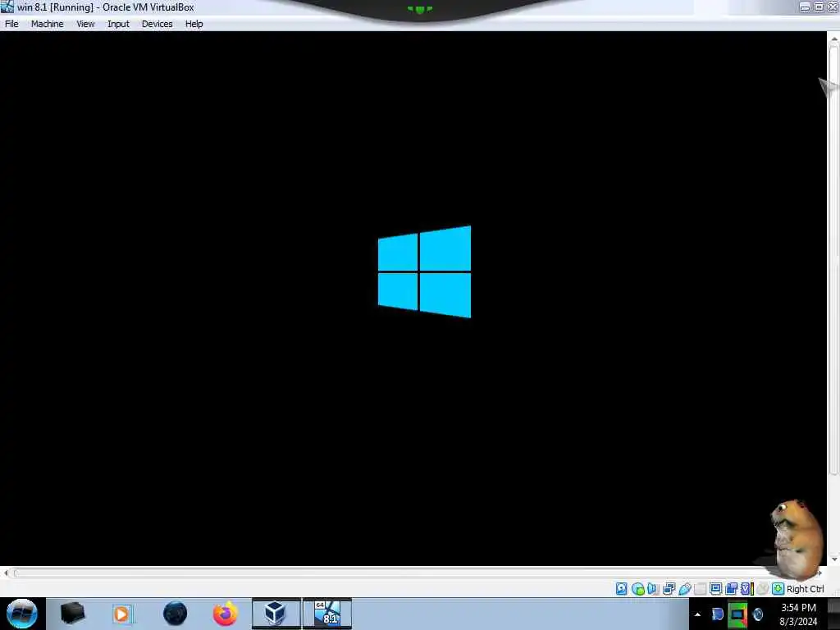
Task: Open the Devices menu
Action: (x=157, y=24)
